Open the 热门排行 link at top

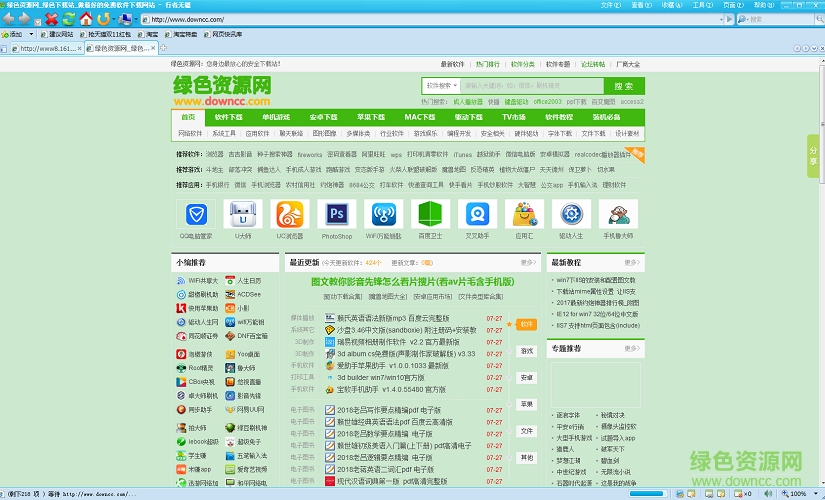click(x=488, y=63)
